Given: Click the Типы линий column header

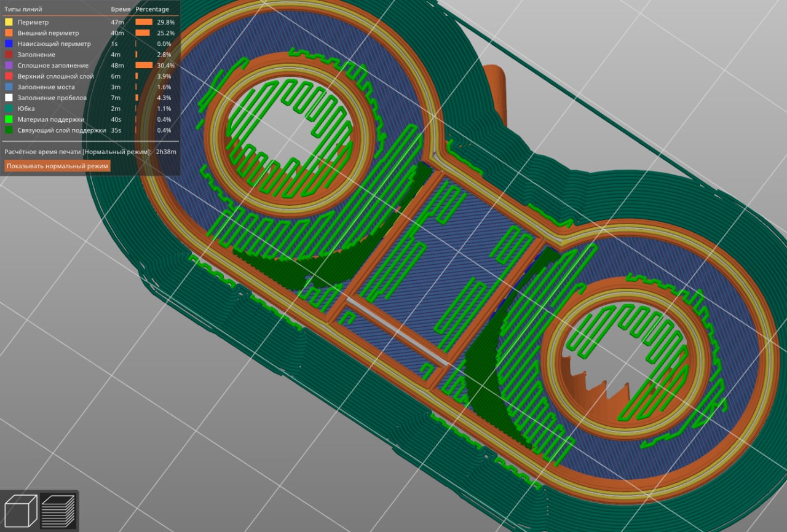Looking at the screenshot, I should coord(22,10).
